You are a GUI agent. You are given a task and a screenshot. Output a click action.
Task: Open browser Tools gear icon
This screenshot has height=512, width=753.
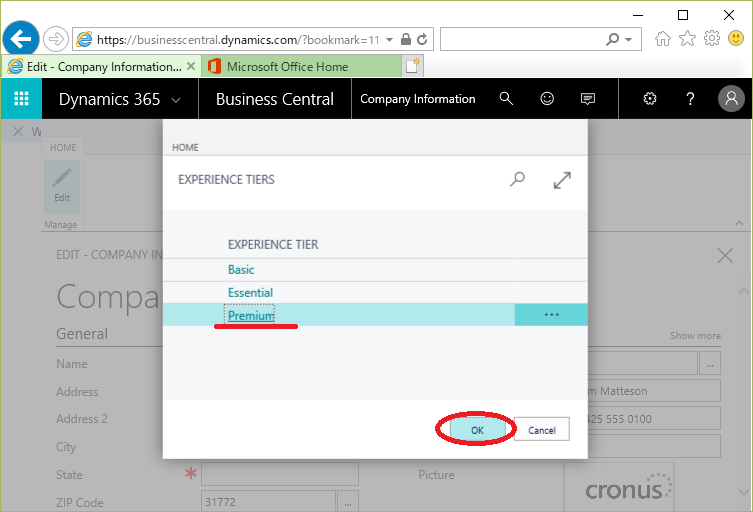pyautogui.click(x=712, y=38)
